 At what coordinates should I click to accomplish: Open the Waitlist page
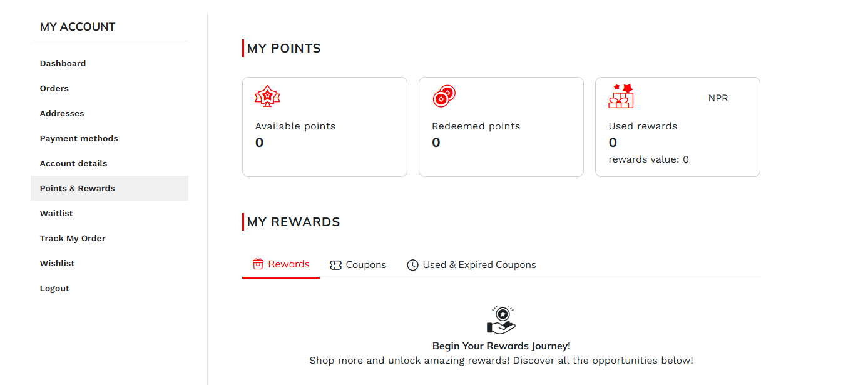pos(56,213)
